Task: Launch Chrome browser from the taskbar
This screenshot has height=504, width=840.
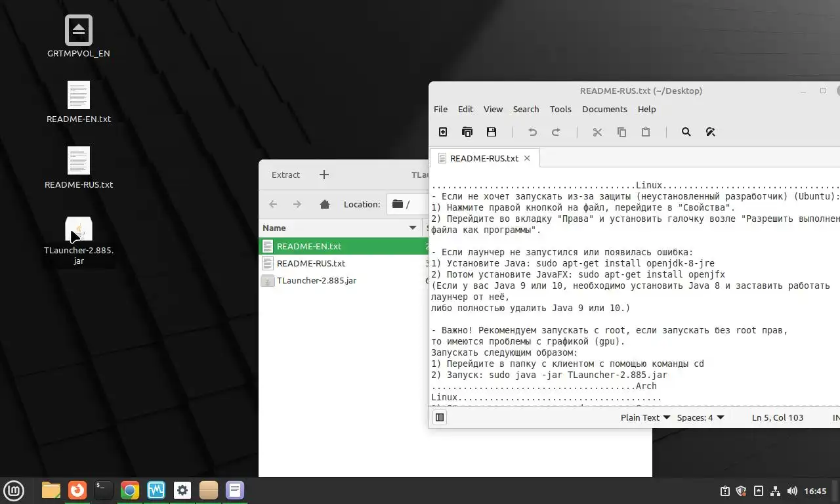Action: pos(130,490)
